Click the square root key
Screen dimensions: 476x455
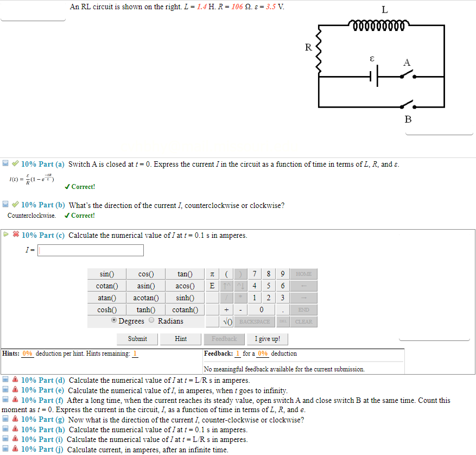pos(226,321)
